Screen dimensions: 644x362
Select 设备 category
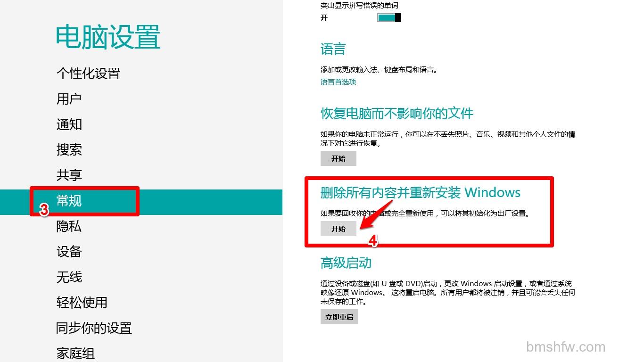(69, 252)
